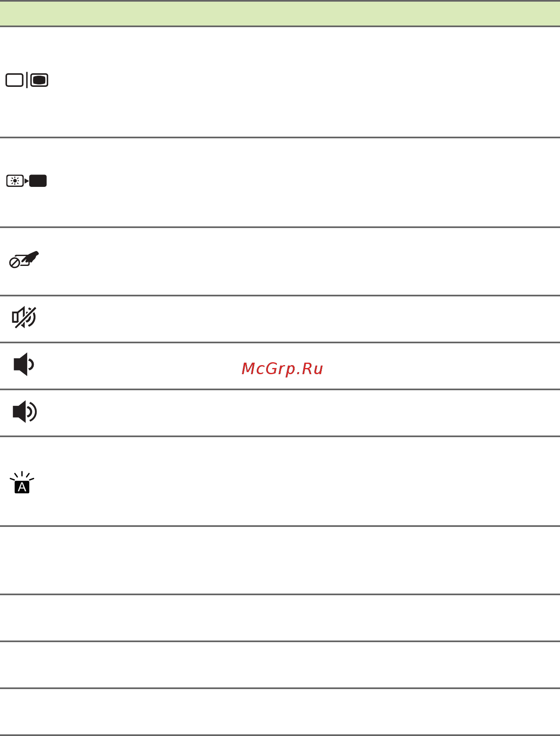Select the empty monitor outline in display toggle icon
This screenshot has width=560, height=736.
click(x=14, y=80)
